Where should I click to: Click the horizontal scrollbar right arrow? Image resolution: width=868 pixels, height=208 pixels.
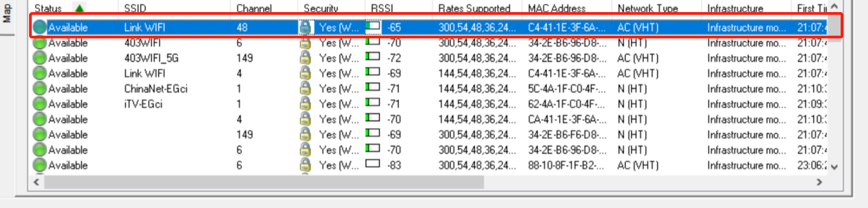[819, 182]
